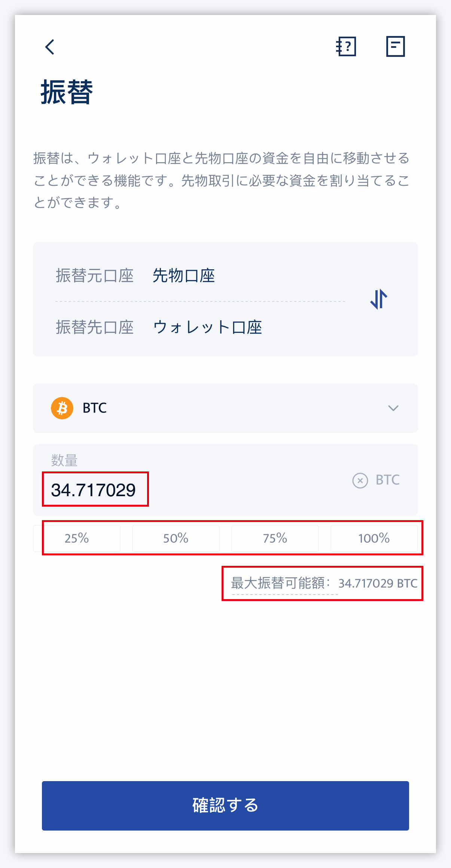Clear the quantity with the X icon
Image resolution: width=451 pixels, height=868 pixels.
pos(360,480)
